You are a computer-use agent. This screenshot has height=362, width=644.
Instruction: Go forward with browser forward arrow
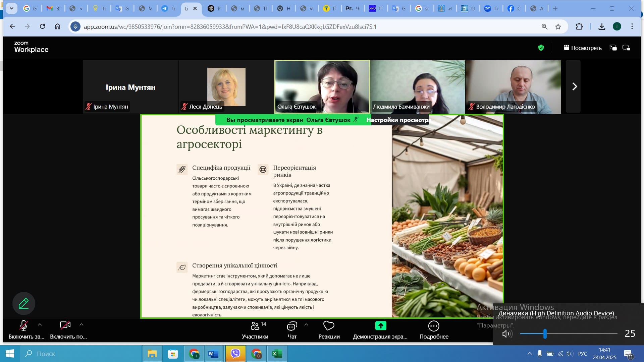coord(27,26)
